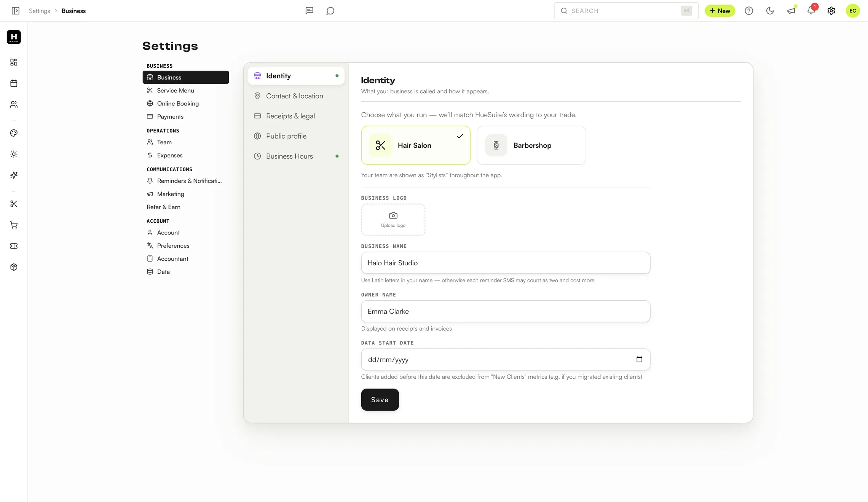Click the HueSuite H logo
868x502 pixels.
click(14, 37)
